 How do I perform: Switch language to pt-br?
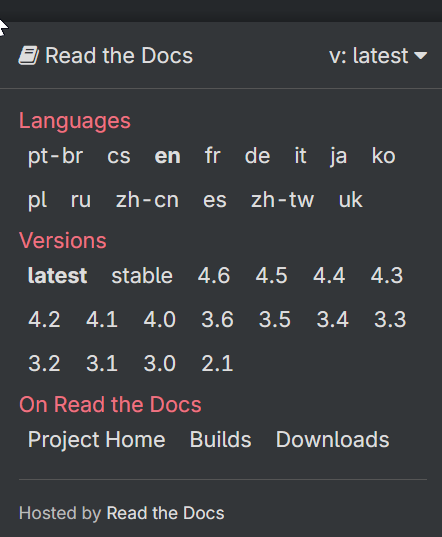tap(55, 156)
